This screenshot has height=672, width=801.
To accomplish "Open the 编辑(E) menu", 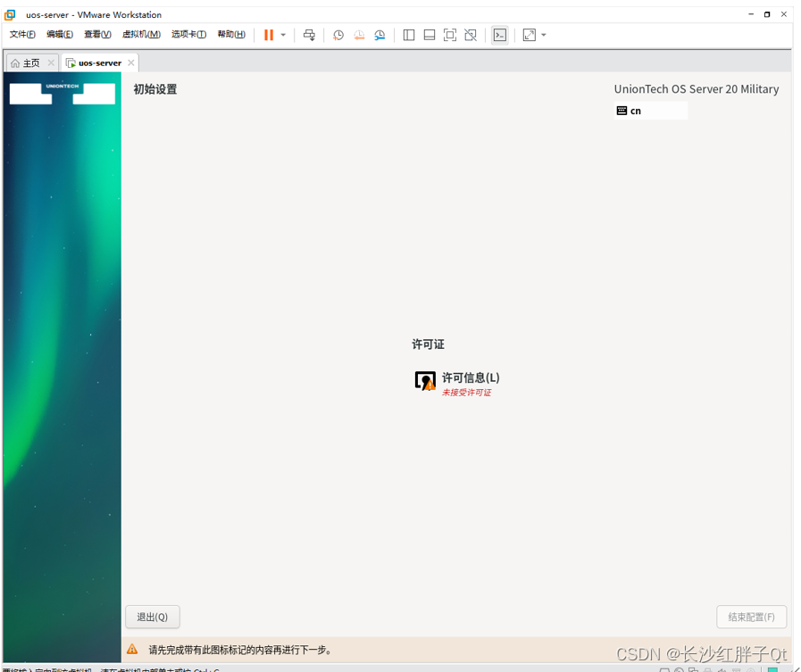I will point(60,34).
